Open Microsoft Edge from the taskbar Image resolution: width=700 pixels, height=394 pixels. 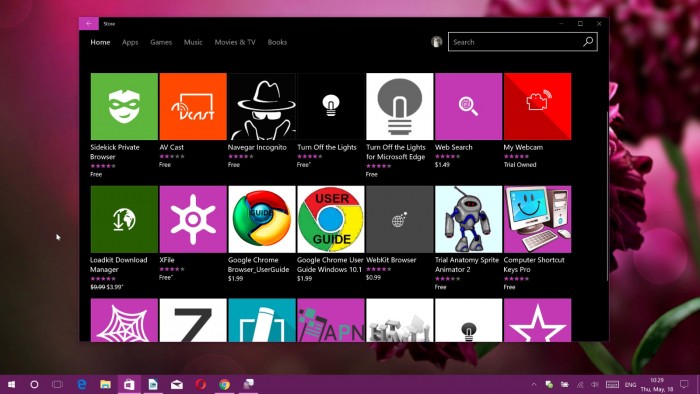click(82, 384)
